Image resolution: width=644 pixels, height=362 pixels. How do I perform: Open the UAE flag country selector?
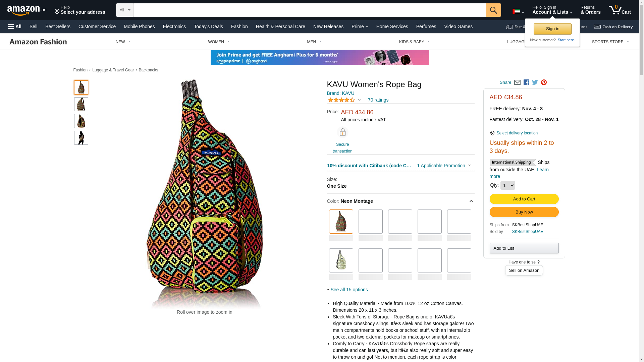(518, 12)
